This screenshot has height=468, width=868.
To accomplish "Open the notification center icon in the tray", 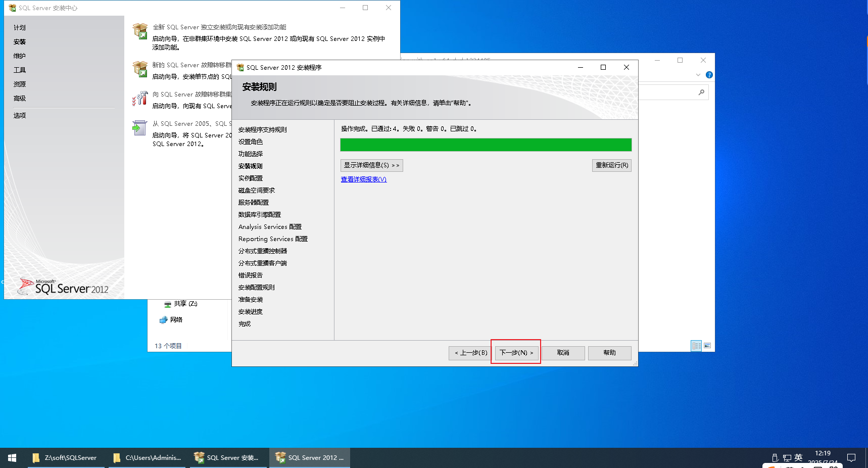I will (851, 458).
